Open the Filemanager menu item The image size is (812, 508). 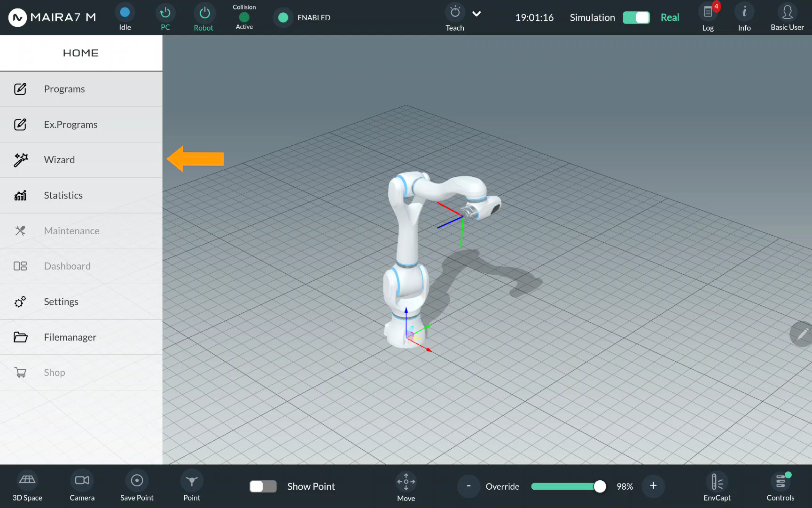click(81, 337)
